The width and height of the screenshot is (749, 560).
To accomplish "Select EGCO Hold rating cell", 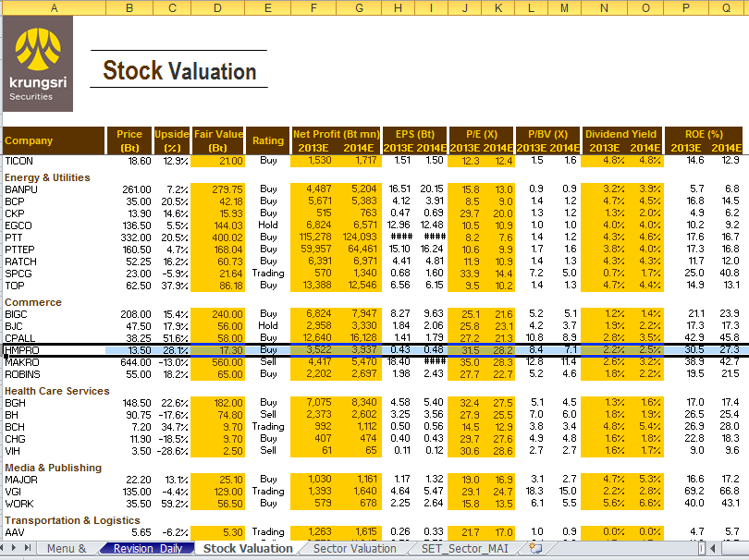I will (x=268, y=225).
